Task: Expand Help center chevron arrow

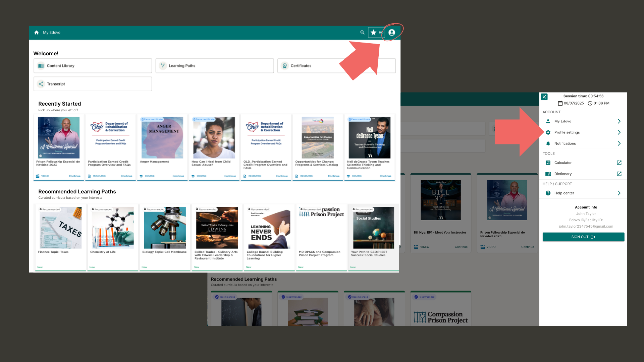Action: pos(619,193)
